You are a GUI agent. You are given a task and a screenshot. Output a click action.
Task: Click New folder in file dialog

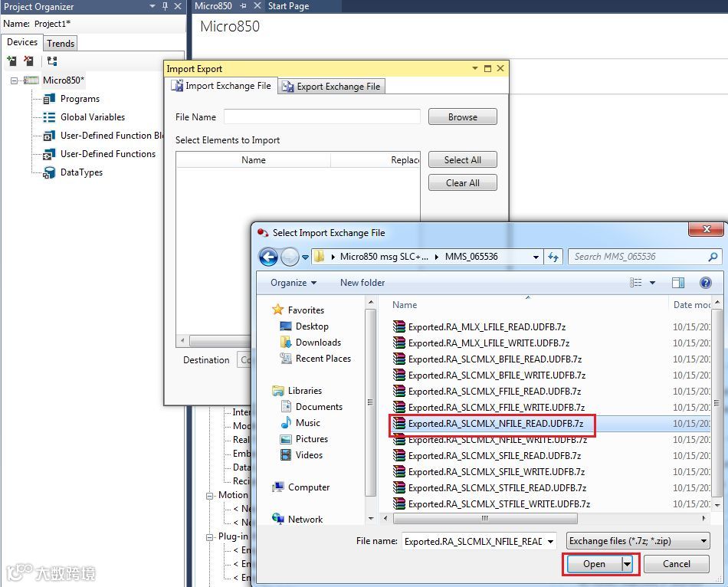[362, 283]
